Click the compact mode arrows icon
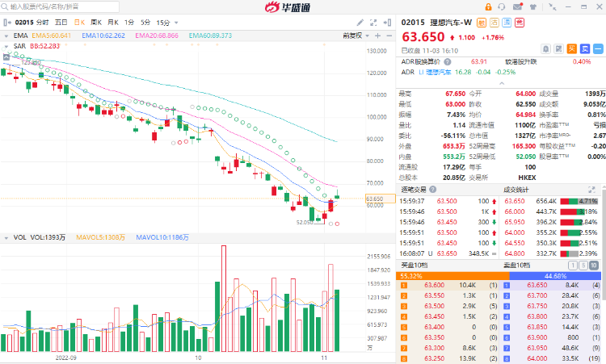 (x=553, y=7)
